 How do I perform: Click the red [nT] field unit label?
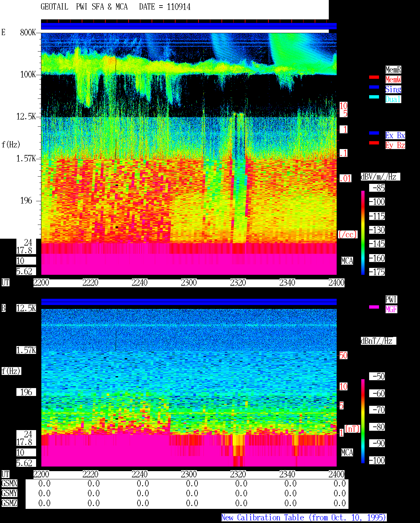coord(352,429)
